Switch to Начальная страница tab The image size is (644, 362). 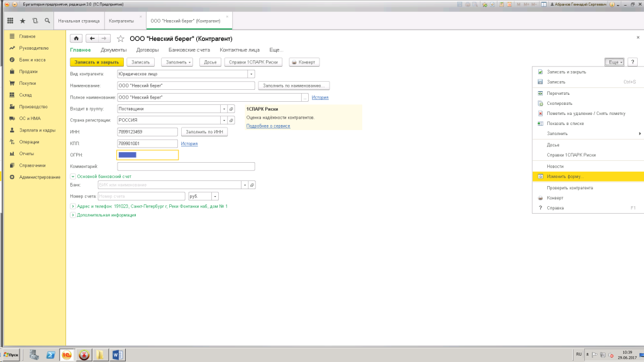pos(79,21)
